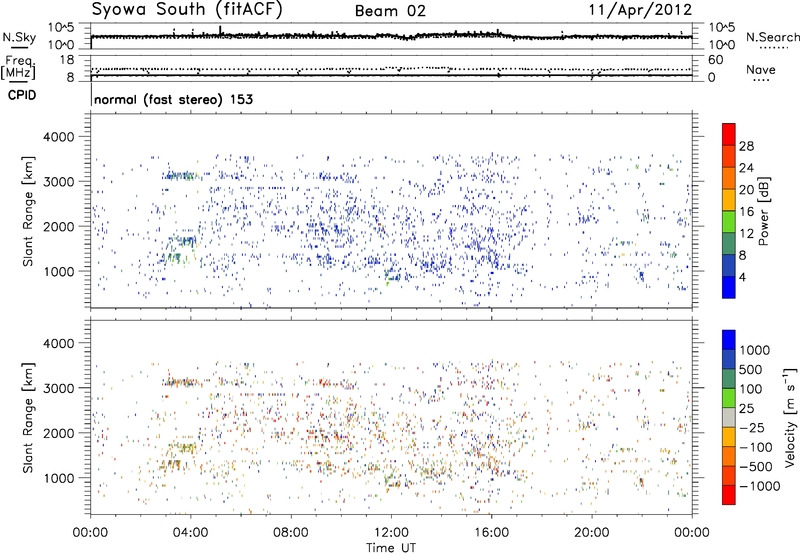Click the frequency trace plot strip

(391, 68)
